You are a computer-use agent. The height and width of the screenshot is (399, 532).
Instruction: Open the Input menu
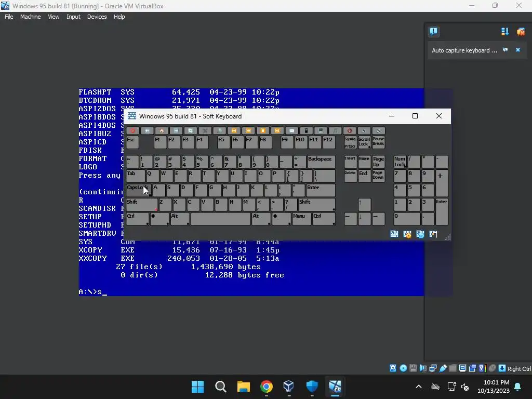73,17
